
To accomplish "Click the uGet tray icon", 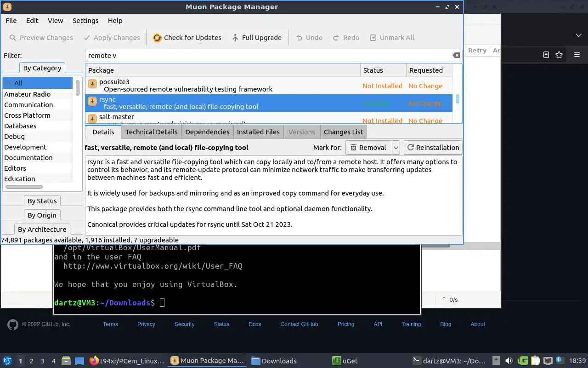I will [523, 361].
